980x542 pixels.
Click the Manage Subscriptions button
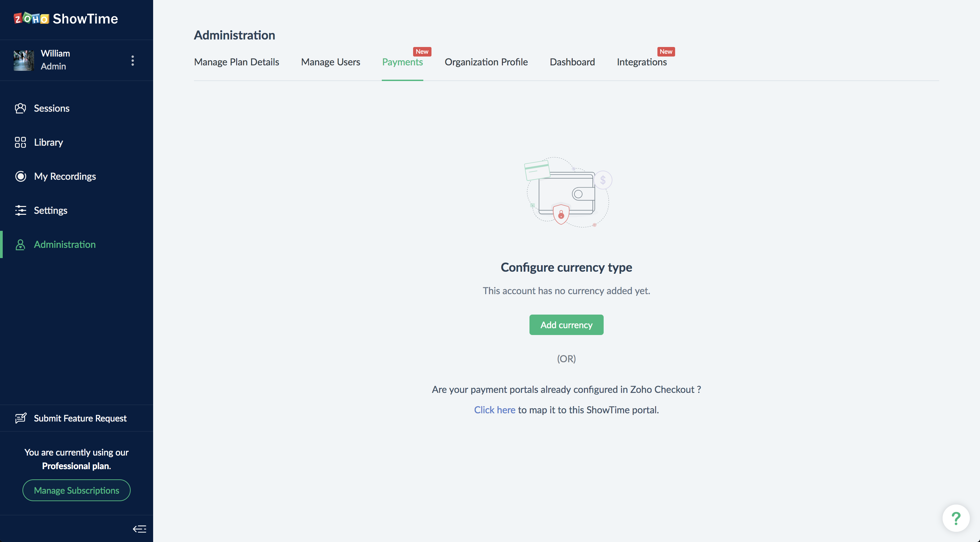[77, 490]
